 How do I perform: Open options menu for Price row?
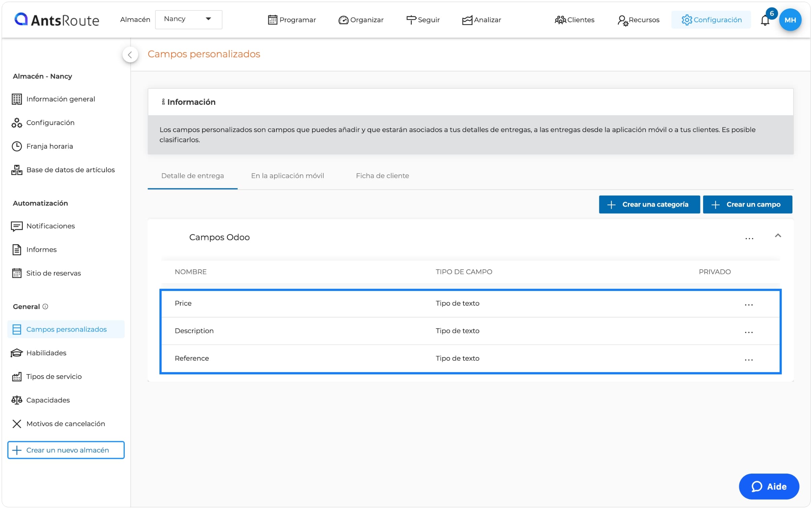point(749,305)
